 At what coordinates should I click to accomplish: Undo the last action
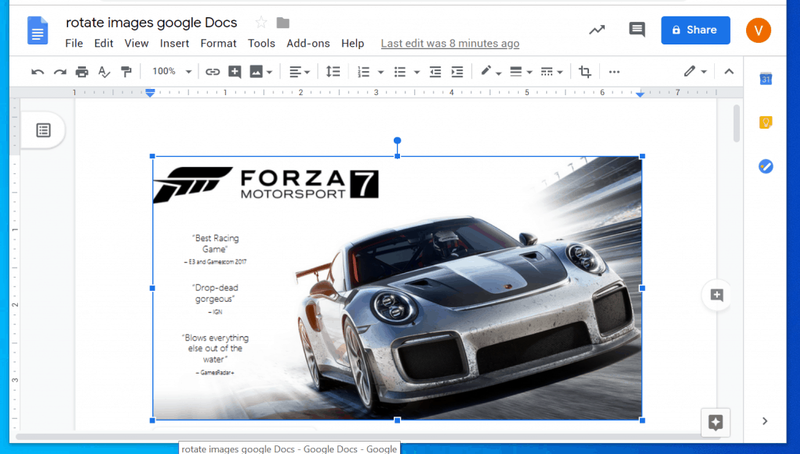37,72
